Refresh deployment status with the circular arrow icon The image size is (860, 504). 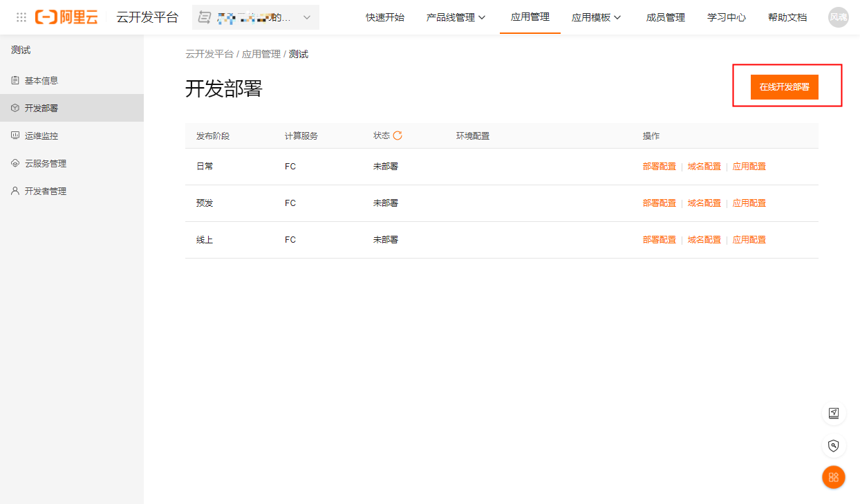(x=398, y=136)
